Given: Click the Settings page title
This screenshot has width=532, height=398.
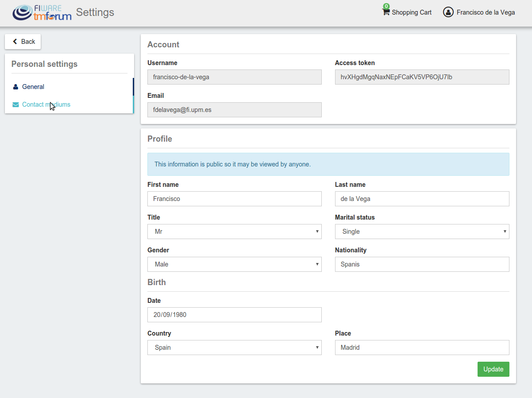Looking at the screenshot, I should (x=95, y=12).
